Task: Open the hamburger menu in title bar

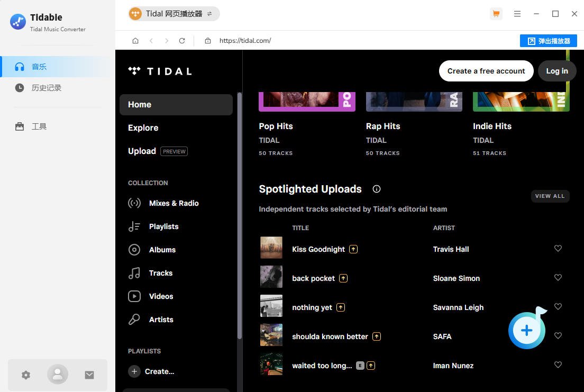Action: (x=517, y=14)
